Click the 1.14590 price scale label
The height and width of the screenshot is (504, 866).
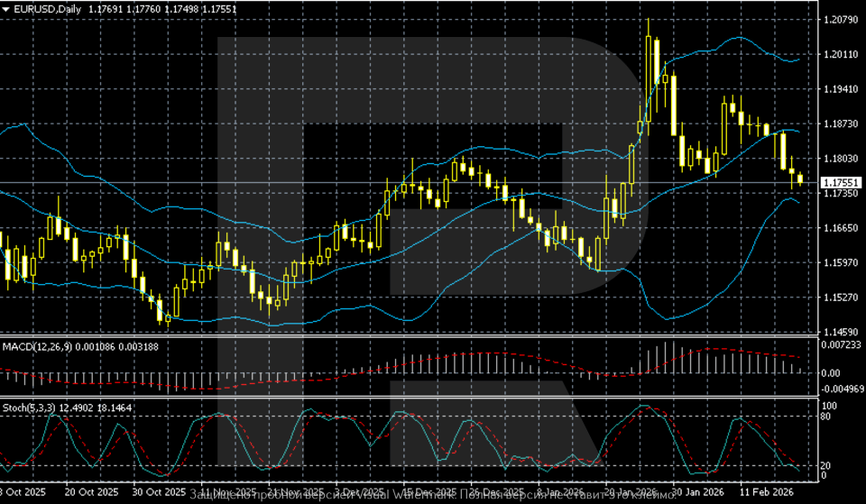pyautogui.click(x=840, y=332)
